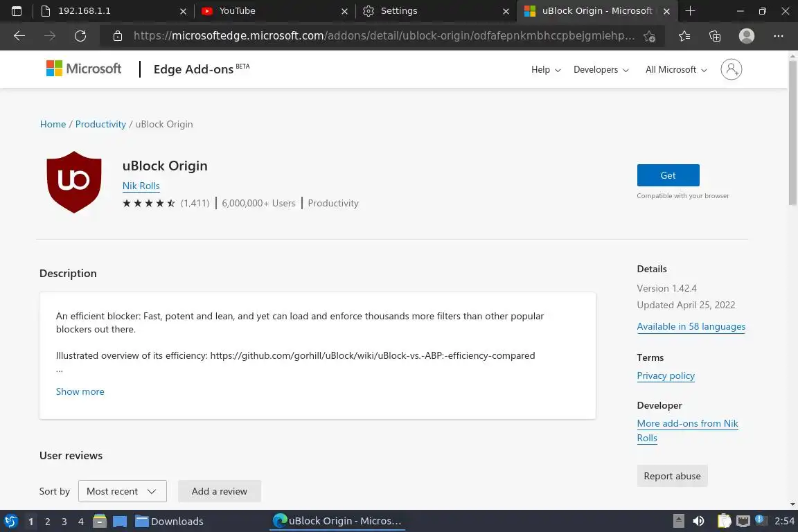This screenshot has height=532, width=798.
Task: Switch to the Settings tab
Action: point(436,10)
